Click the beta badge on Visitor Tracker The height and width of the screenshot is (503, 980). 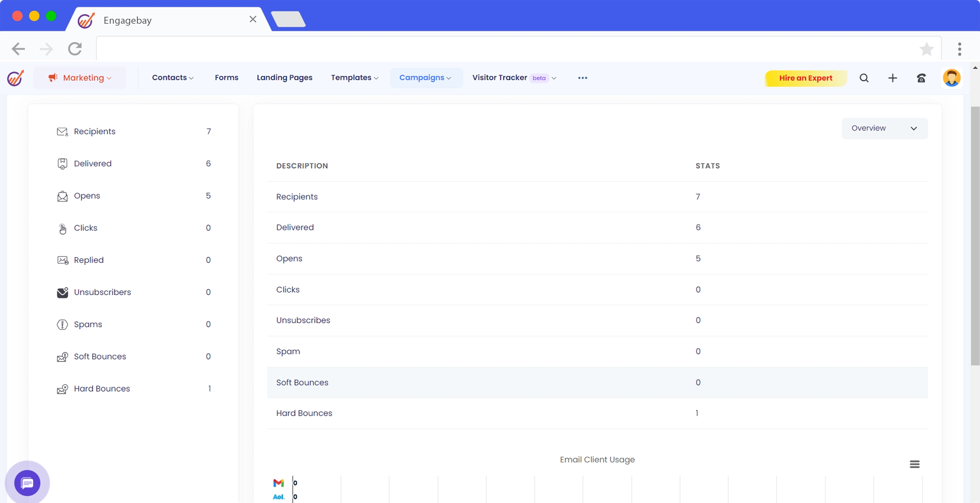pyautogui.click(x=539, y=78)
